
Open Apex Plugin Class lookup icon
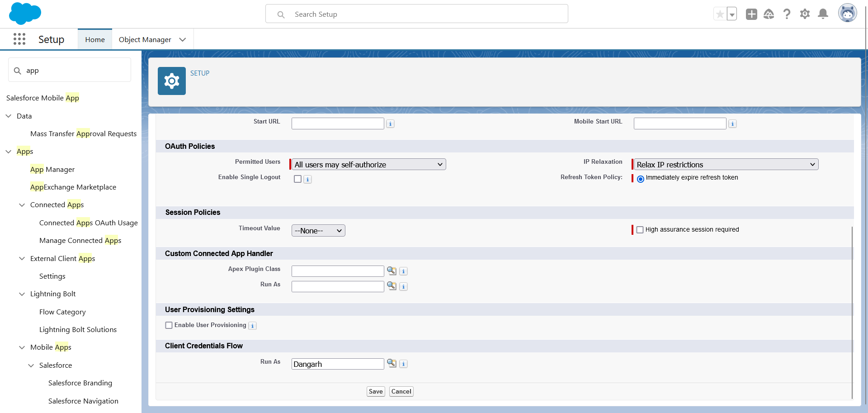click(x=392, y=271)
